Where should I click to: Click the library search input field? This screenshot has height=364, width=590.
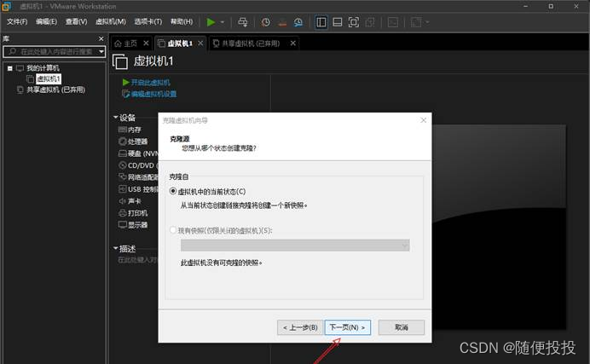[51, 51]
